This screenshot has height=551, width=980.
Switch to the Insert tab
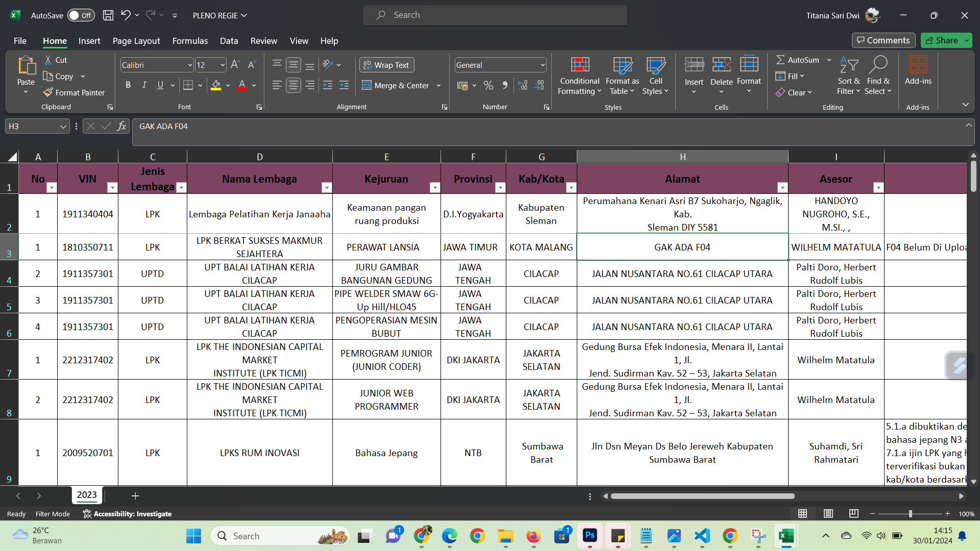pyautogui.click(x=89, y=40)
